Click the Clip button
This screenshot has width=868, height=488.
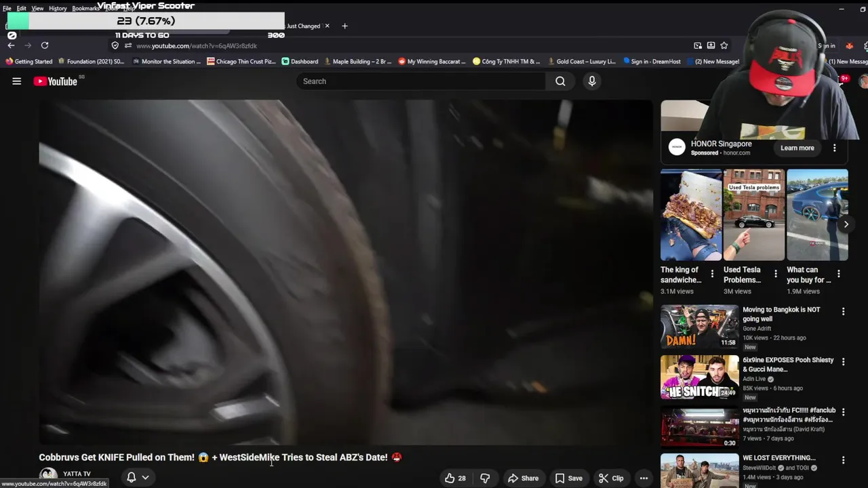611,479
